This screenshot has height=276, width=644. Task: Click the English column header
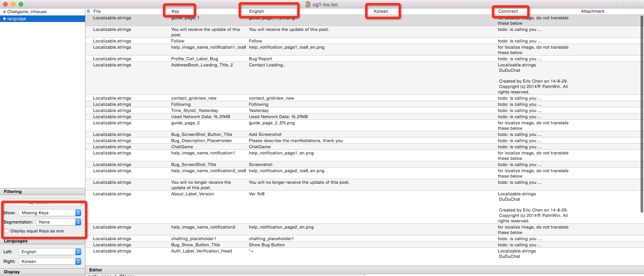pos(257,11)
